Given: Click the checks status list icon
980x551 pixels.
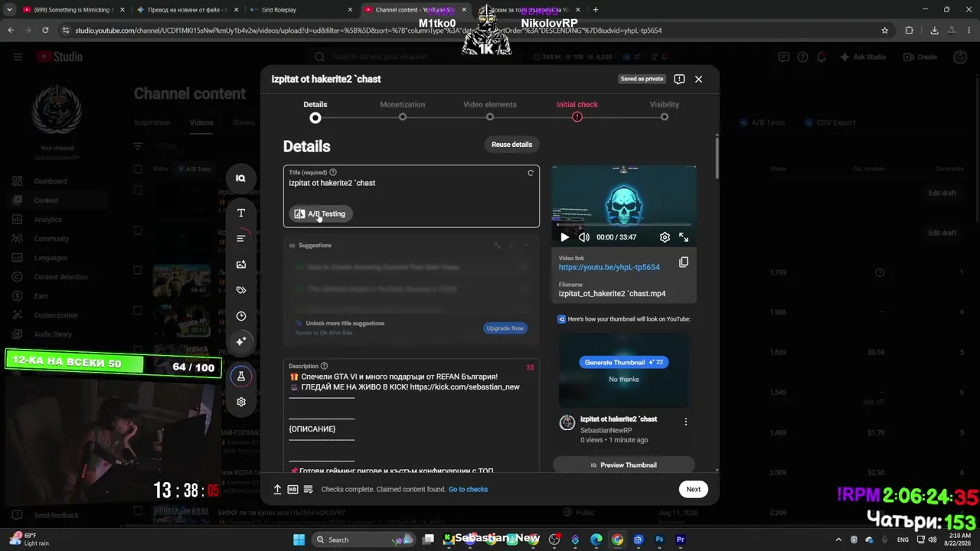Looking at the screenshot, I should [x=308, y=489].
